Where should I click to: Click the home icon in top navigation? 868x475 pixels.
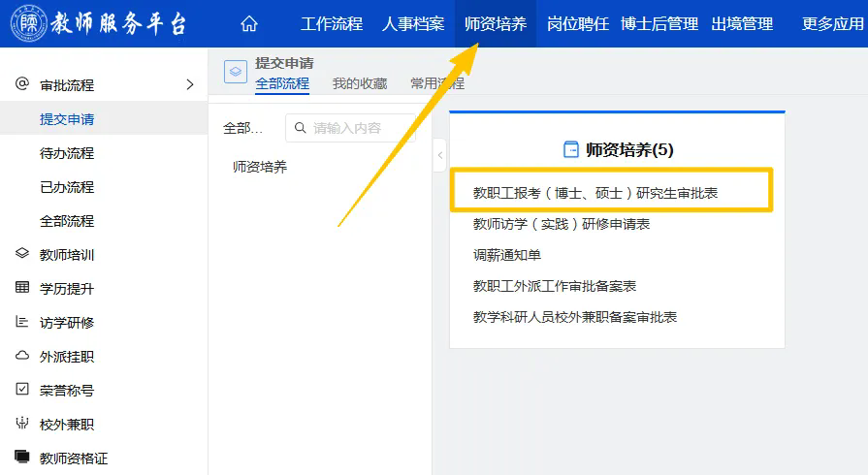249,24
